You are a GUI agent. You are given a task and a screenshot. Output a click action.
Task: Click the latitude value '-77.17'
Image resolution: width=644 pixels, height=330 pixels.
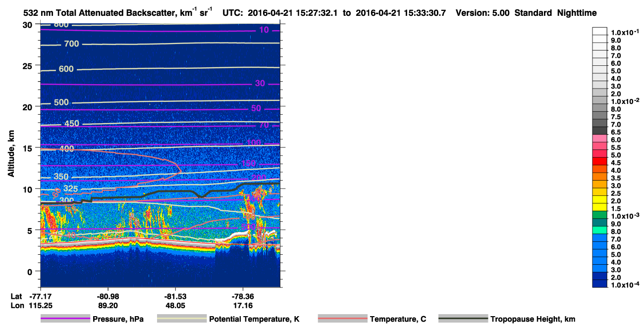tap(40, 296)
